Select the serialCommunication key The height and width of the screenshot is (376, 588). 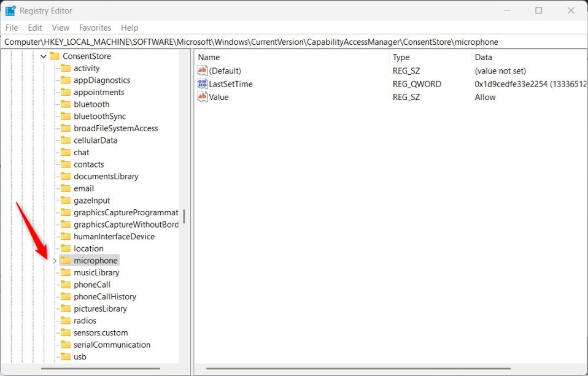(x=112, y=345)
